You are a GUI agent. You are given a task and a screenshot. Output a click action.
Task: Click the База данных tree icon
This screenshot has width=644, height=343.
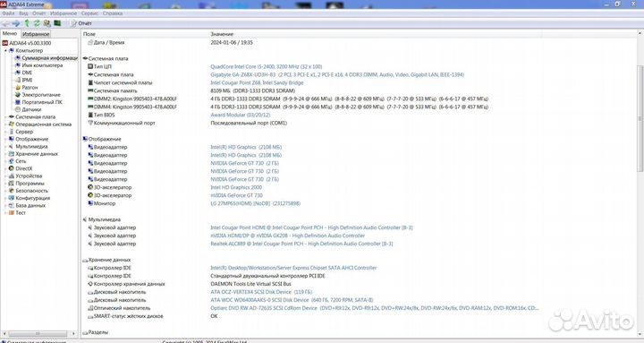click(x=12, y=206)
